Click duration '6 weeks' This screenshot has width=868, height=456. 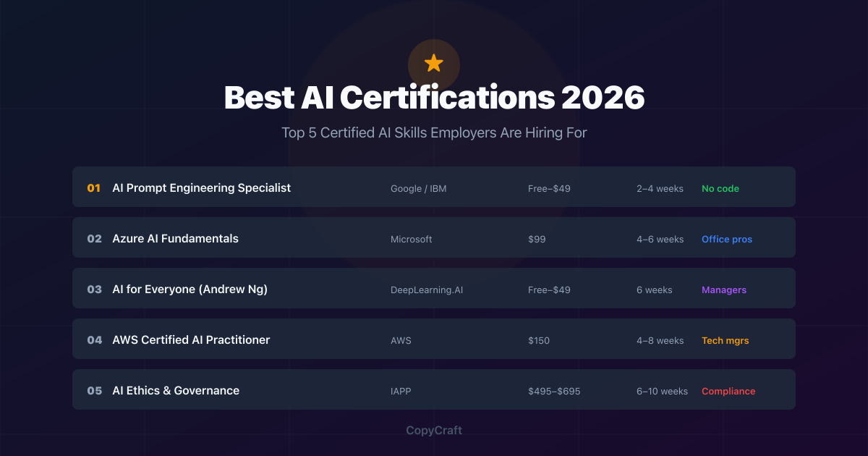(x=655, y=290)
